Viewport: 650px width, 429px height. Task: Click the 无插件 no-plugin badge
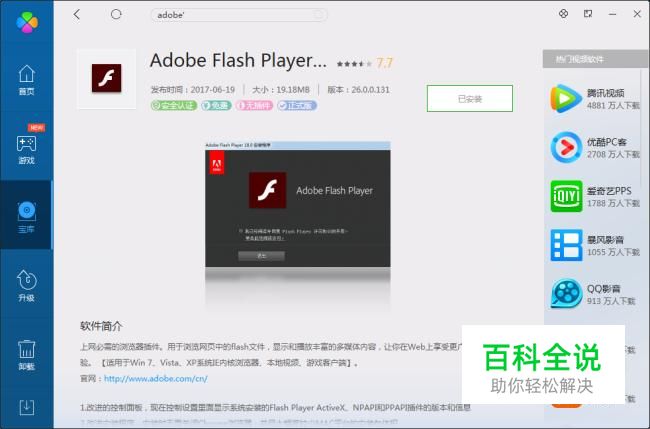pos(254,106)
